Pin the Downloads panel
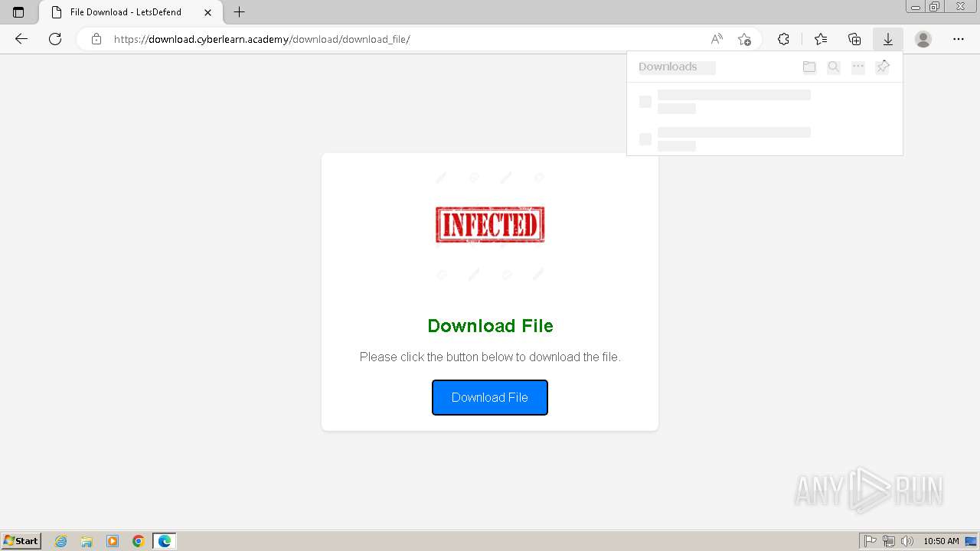This screenshot has width=980, height=551. tap(883, 67)
